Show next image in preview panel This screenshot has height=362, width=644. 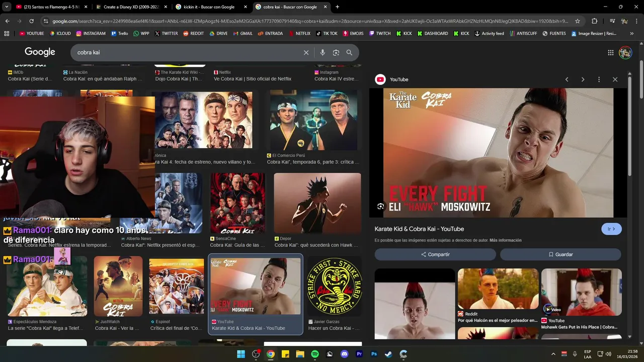tap(583, 79)
